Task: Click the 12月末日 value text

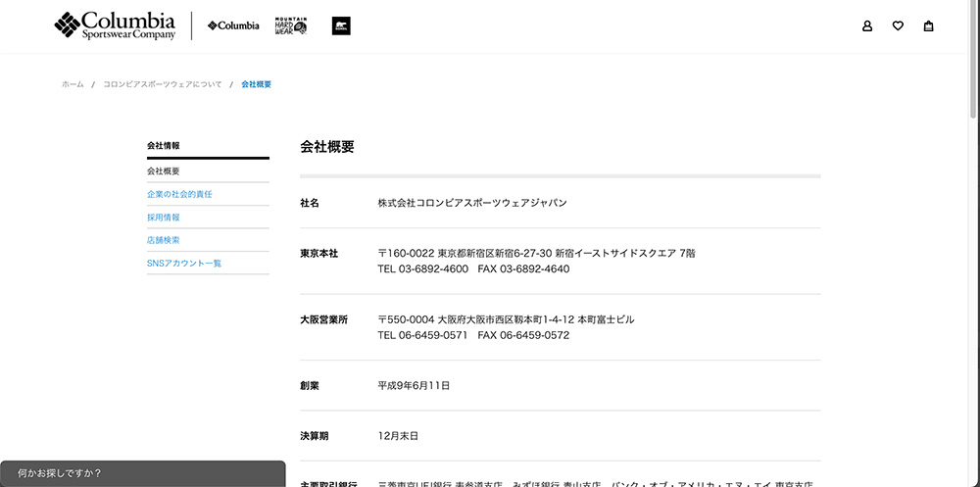Action: [398, 436]
